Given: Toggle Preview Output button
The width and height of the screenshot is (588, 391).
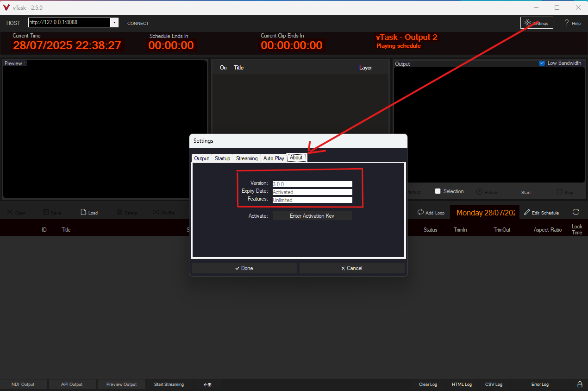Looking at the screenshot, I should [122, 385].
